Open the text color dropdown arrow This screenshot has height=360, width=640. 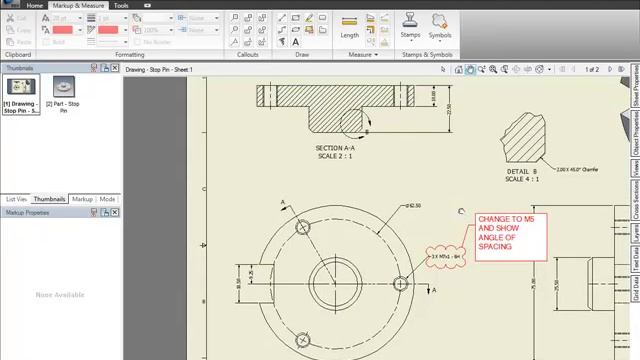[80, 30]
